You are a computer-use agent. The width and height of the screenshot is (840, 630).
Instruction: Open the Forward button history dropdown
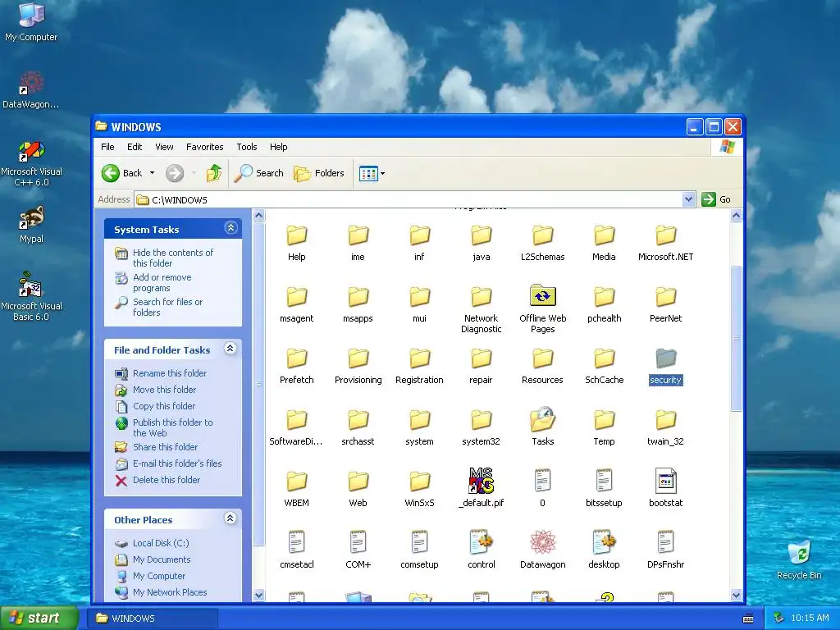[194, 173]
